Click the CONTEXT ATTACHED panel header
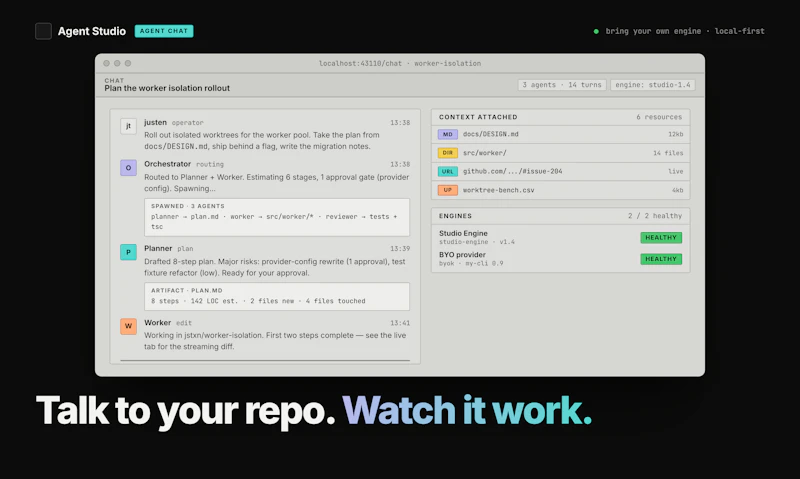Screen dimensions: 800x479 [560, 117]
